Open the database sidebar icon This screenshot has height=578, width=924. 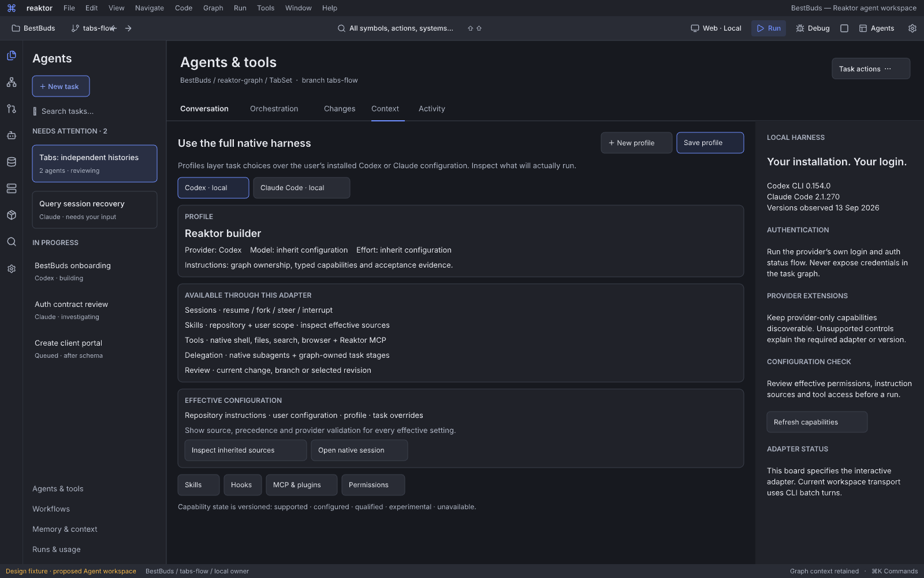tap(12, 162)
